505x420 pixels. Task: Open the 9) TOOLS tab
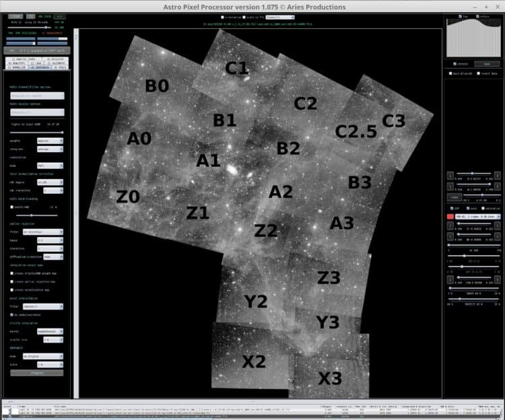coord(60,67)
